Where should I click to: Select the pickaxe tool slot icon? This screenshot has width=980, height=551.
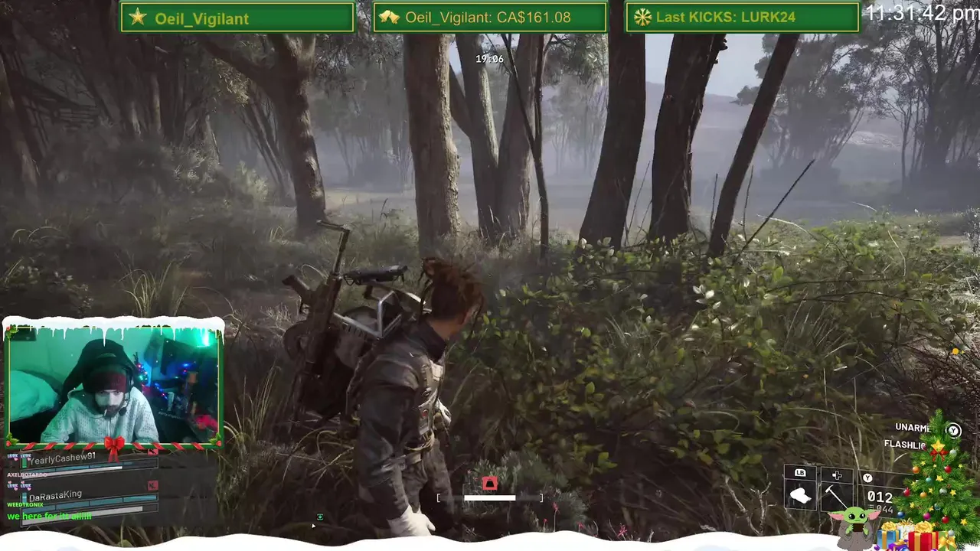click(836, 497)
